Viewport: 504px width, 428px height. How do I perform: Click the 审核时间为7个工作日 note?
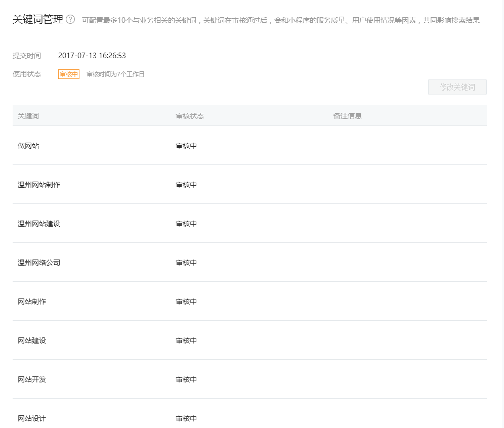point(115,74)
